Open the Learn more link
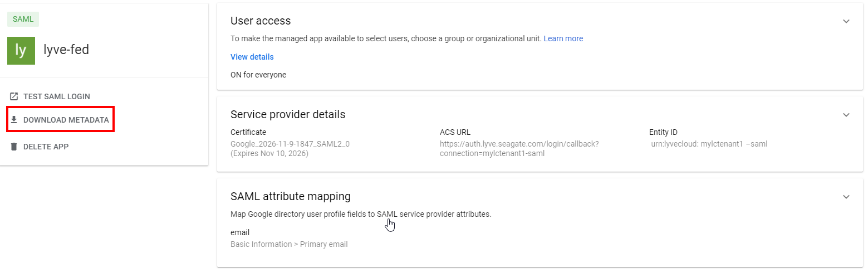 coord(563,38)
